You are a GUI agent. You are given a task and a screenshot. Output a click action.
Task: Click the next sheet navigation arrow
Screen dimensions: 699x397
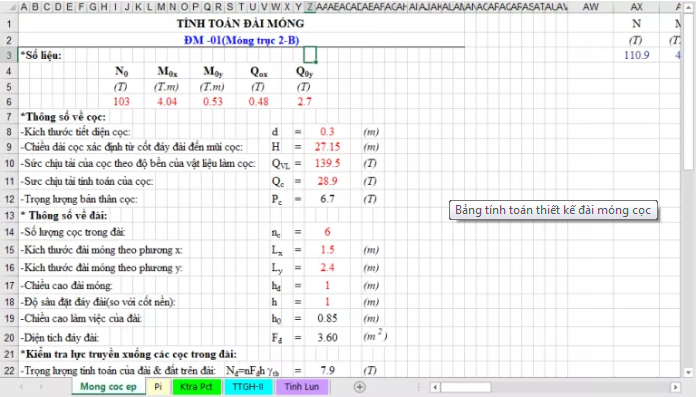(x=41, y=387)
